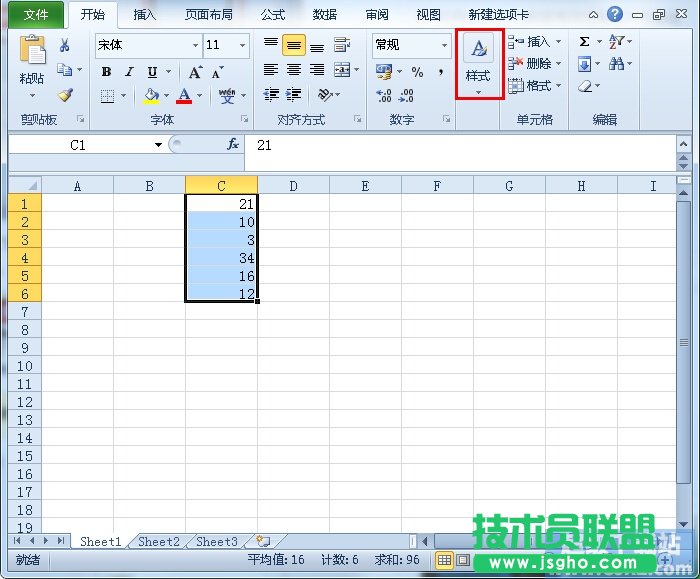This screenshot has width=700, height=579.
Task: Switch to Review (审阅) tab
Action: (377, 15)
